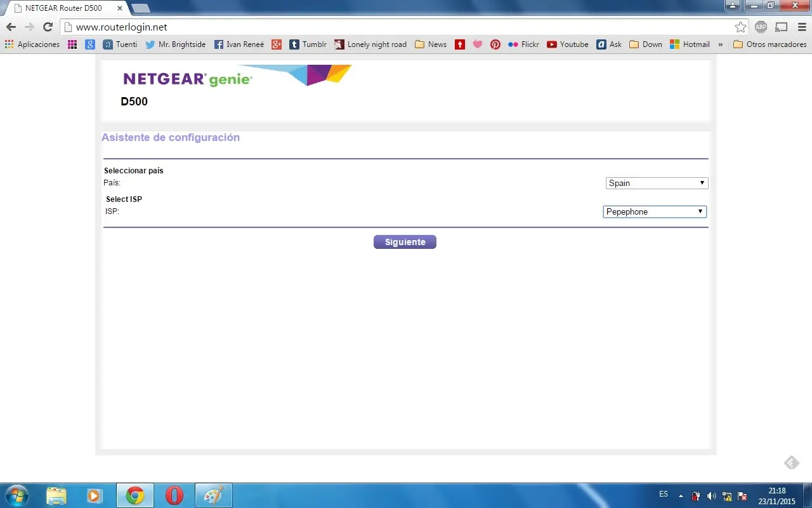Open the Google bookmark icon

point(90,44)
